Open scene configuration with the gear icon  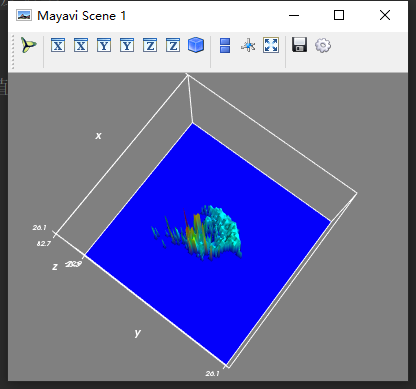tap(323, 45)
